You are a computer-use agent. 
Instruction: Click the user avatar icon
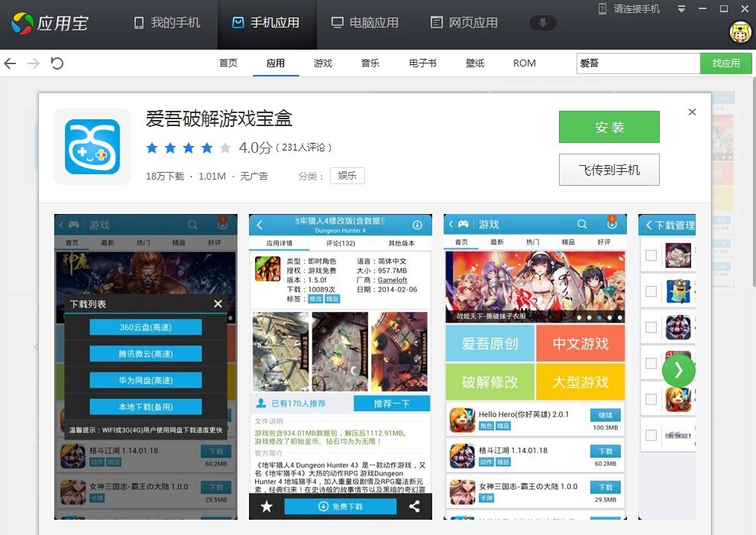(741, 32)
